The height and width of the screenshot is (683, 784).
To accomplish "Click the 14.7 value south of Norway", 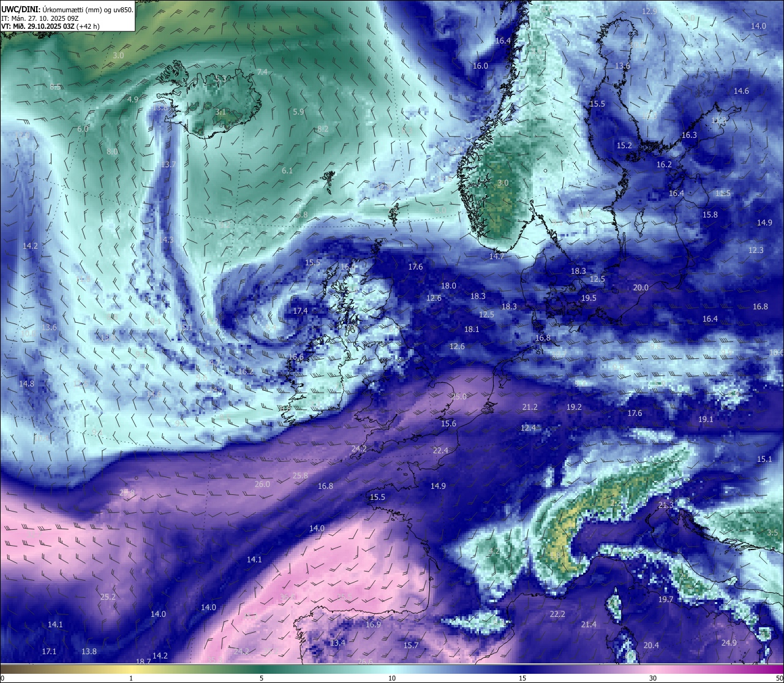I will pos(496,257).
